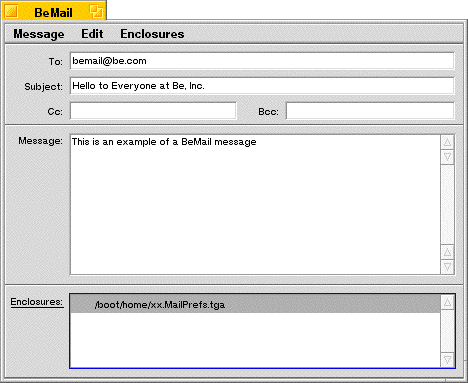Click the Enclosures label
Screen dimensions: 468x383
pyautogui.click(x=37, y=302)
